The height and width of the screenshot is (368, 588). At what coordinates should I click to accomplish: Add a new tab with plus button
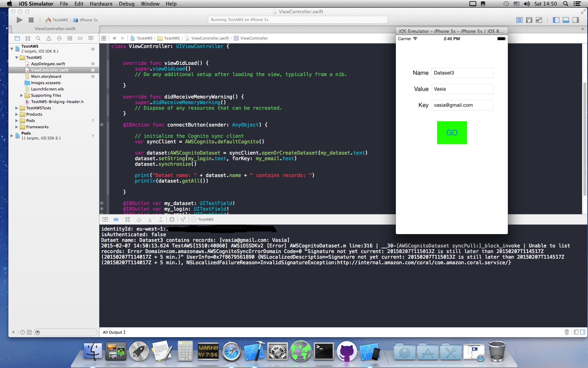point(583,29)
